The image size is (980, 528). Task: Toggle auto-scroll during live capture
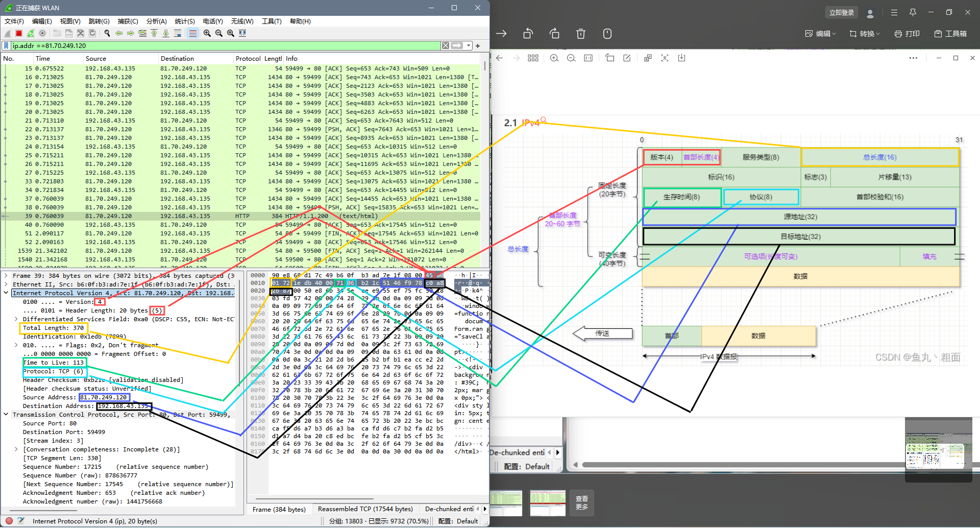(x=178, y=33)
